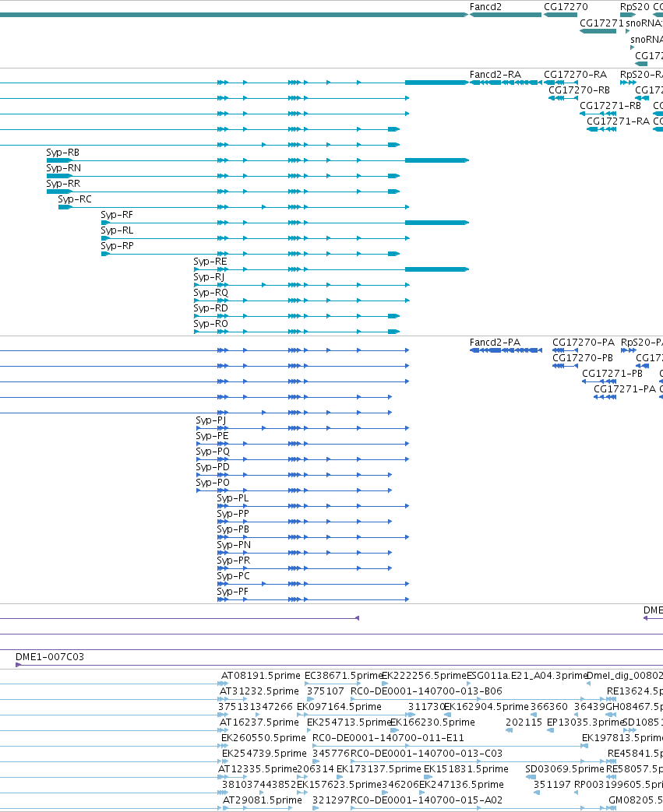Select SD03069.5prime EST label
The width and height of the screenshot is (663, 812).
point(565,769)
